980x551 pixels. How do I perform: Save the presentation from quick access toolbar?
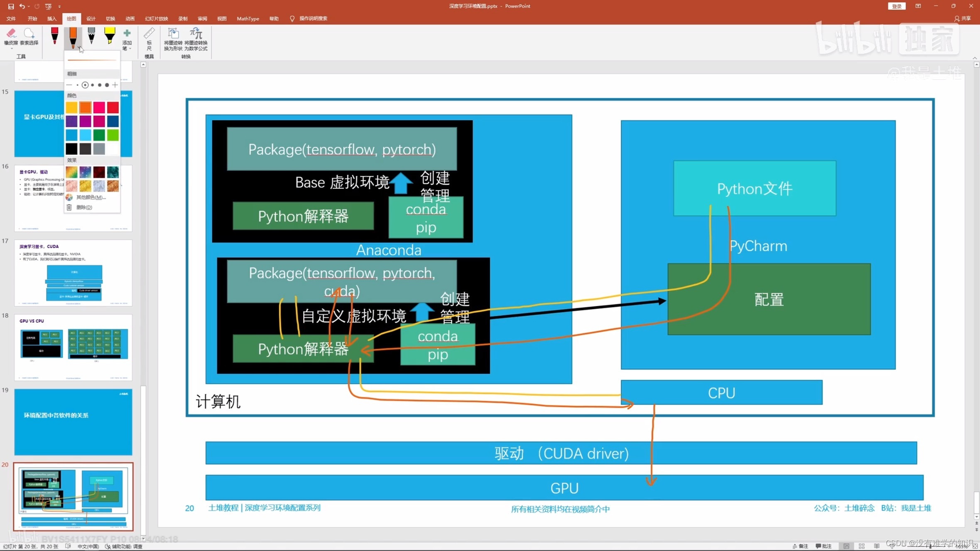coord(11,6)
